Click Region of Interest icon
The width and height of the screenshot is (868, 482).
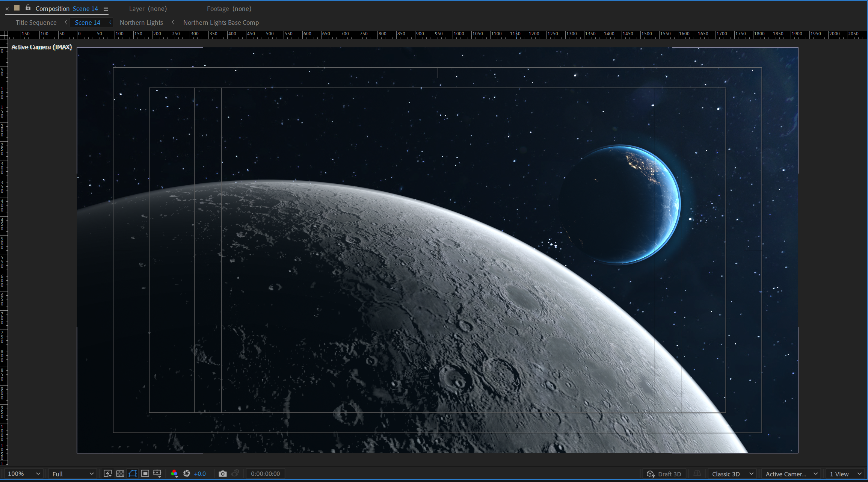pos(145,474)
